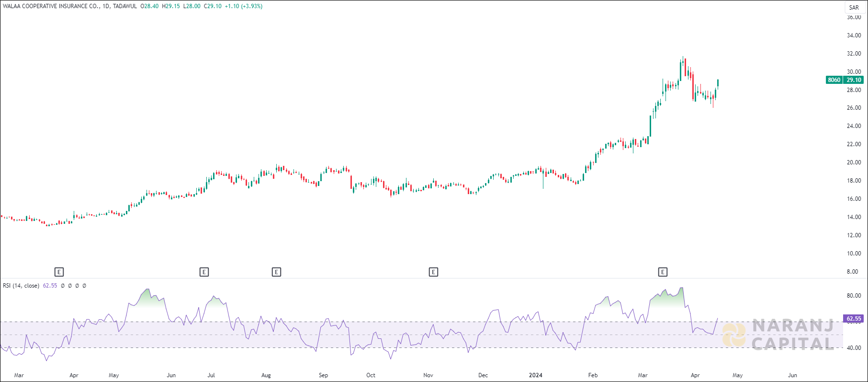Click the Dec label on the time axis
Viewport: 868px width, 382px height.
[483, 375]
